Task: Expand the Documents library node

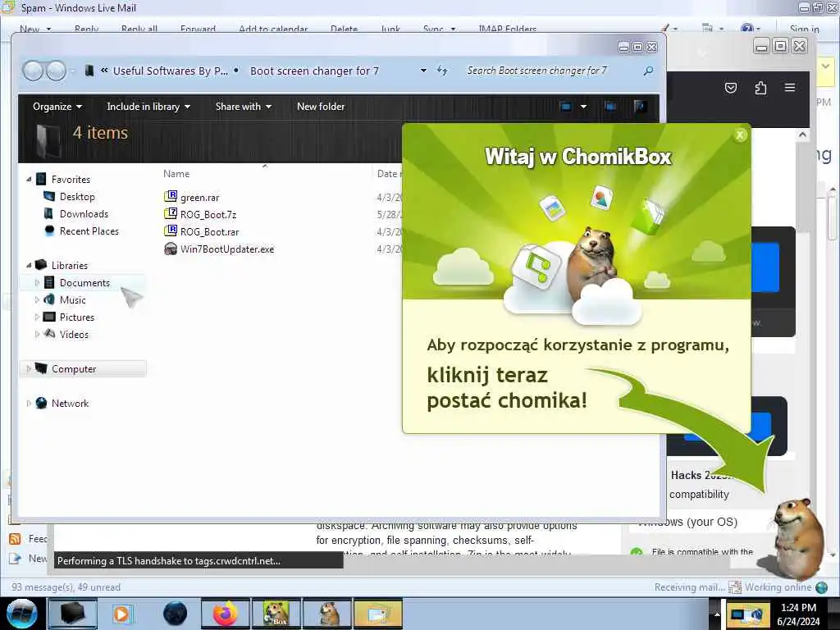Action: [x=37, y=282]
